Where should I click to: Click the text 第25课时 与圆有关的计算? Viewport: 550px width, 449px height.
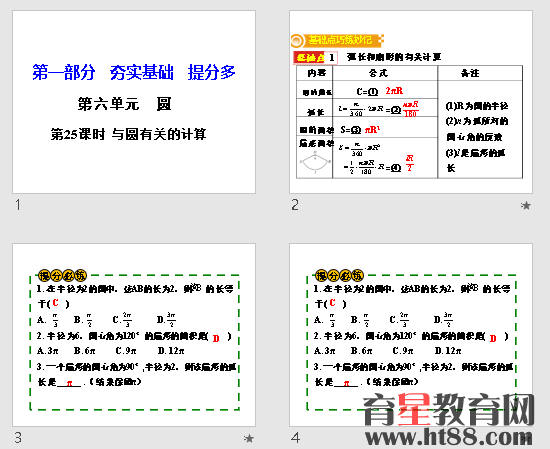128,134
